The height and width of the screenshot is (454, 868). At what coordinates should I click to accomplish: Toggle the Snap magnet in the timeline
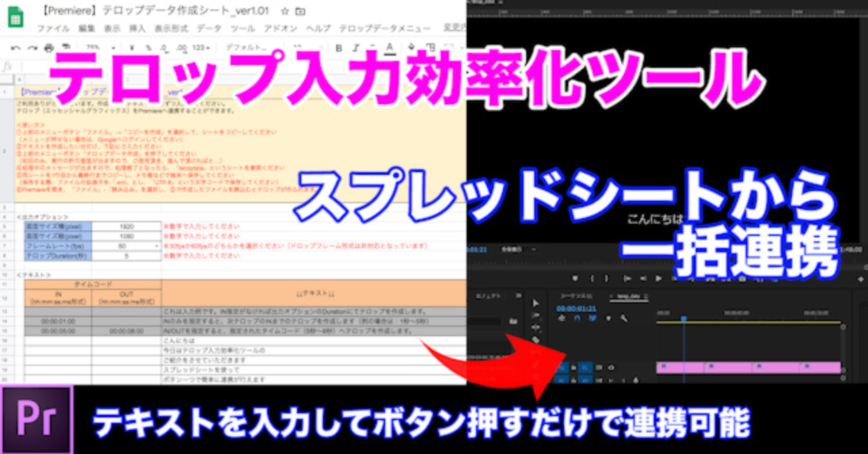click(x=578, y=318)
